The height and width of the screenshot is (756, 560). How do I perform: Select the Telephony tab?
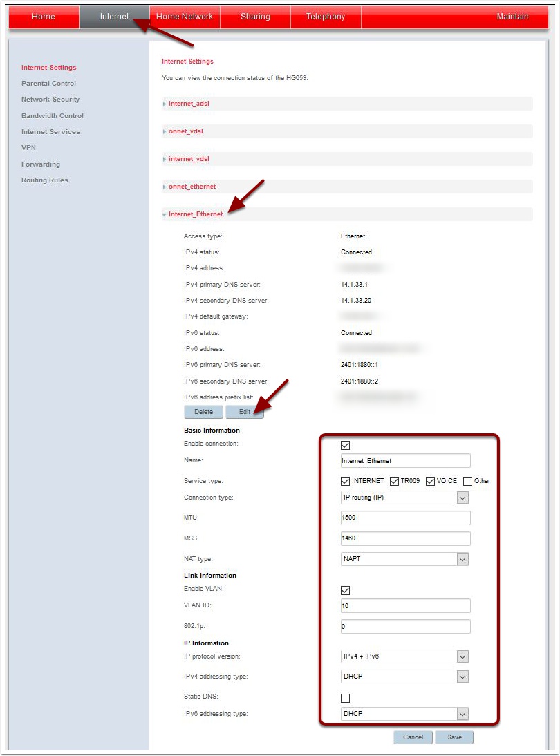326,17
